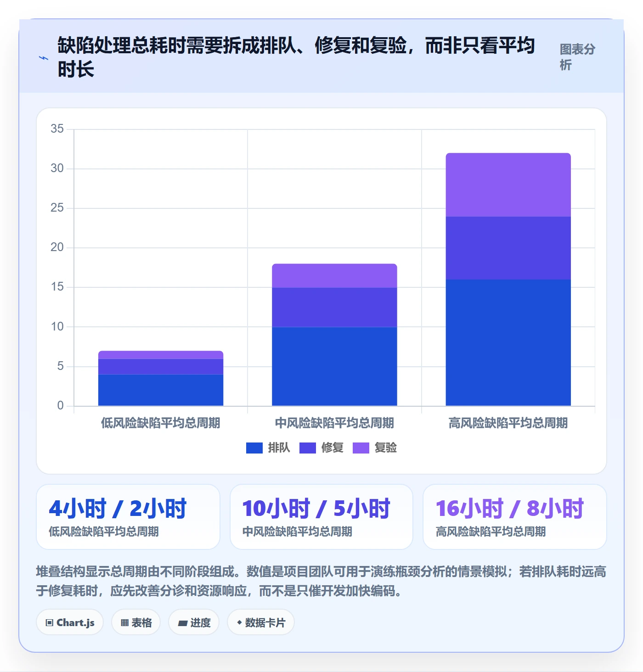The height and width of the screenshot is (672, 643).
Task: Click the y-axis tick value 35
Action: click(57, 129)
